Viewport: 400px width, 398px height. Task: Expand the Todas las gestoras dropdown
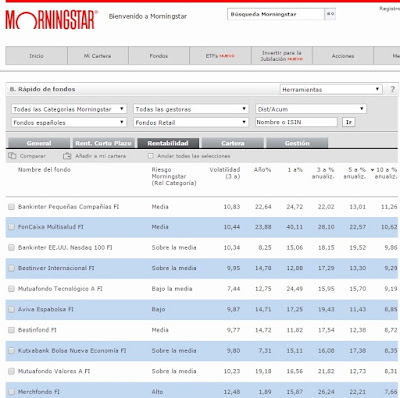pos(191,109)
